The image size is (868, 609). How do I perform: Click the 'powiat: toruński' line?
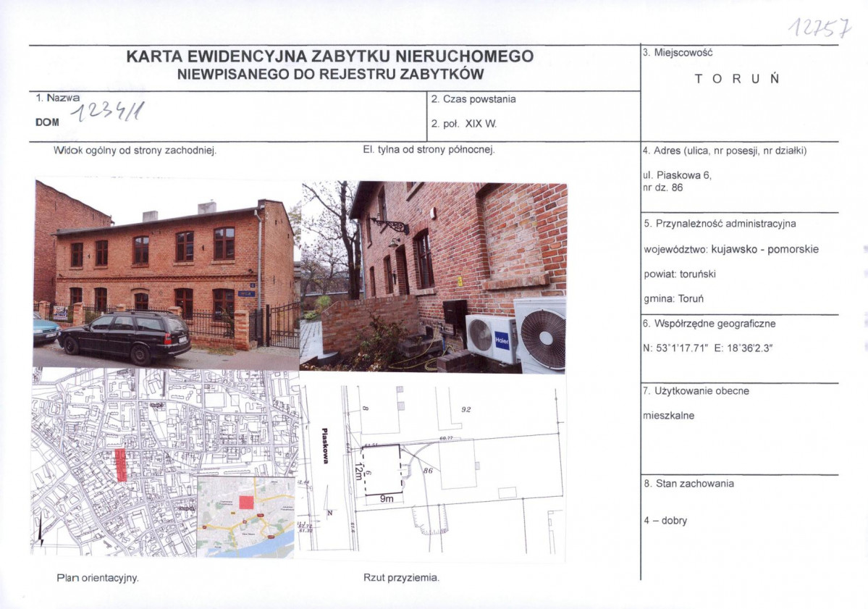[680, 274]
